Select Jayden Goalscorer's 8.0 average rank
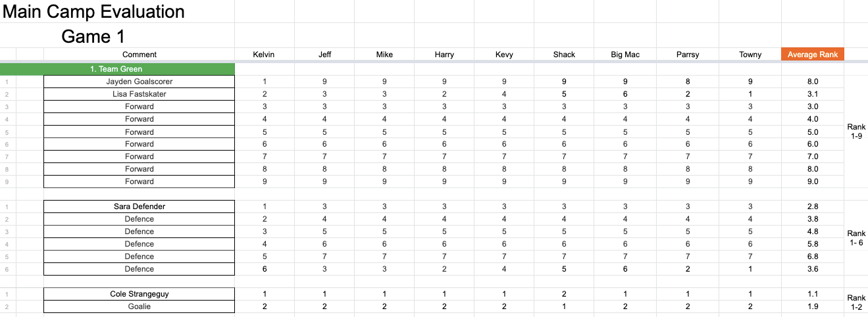Image resolution: width=868 pixels, height=317 pixels. (812, 82)
